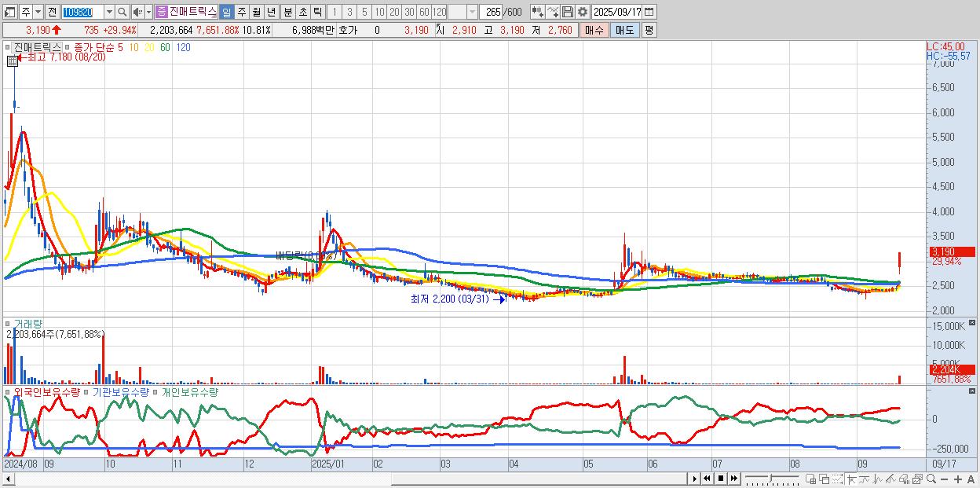Switch to the 년 yearly chart period
Image resolution: width=980 pixels, height=488 pixels.
[271, 12]
